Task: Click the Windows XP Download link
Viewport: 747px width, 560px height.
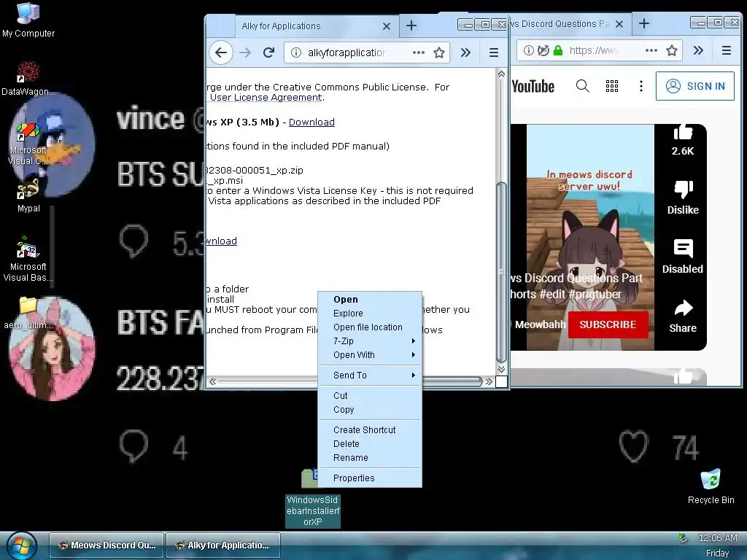Action: (x=311, y=122)
